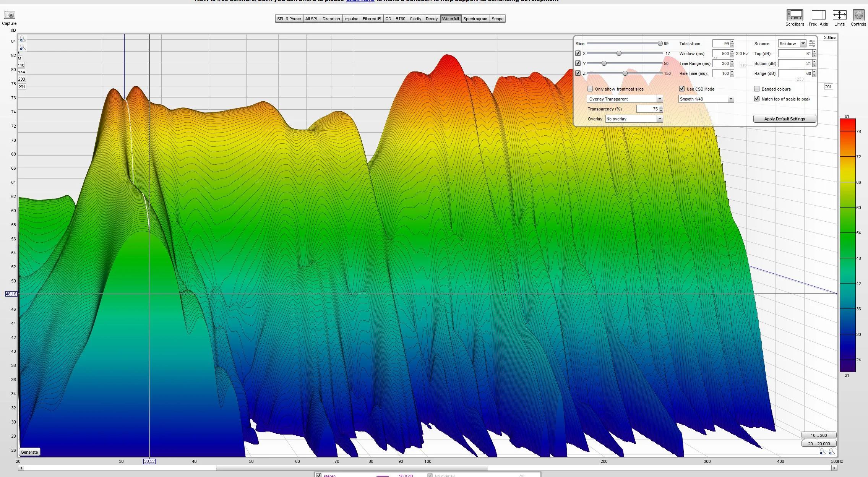Click the Transparency (%) input field
Viewport: 868px width, 477px height.
click(647, 109)
